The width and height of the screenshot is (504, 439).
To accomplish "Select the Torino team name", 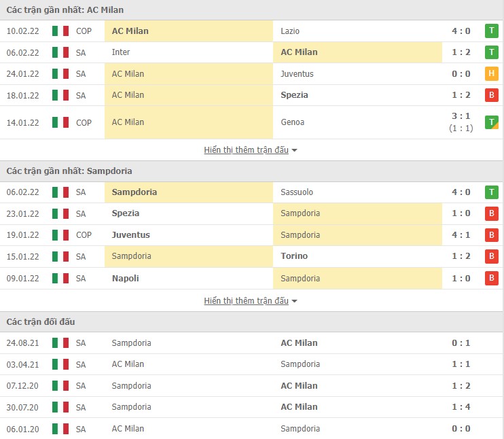I will click(294, 256).
